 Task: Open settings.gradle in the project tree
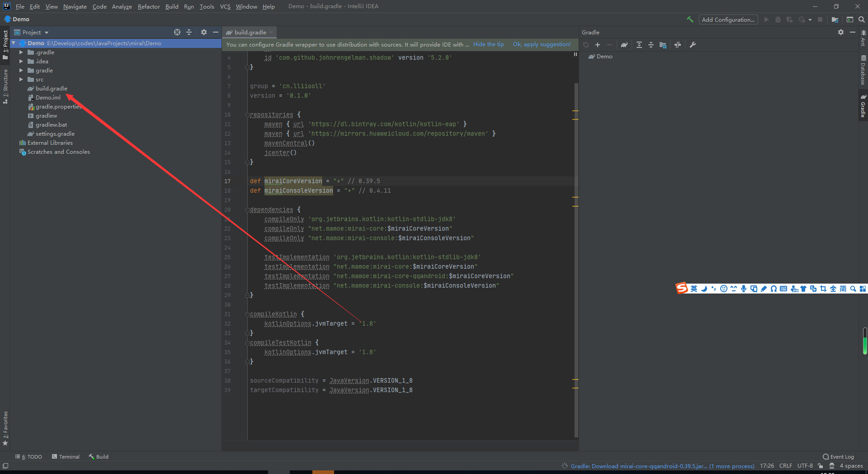[x=55, y=134]
